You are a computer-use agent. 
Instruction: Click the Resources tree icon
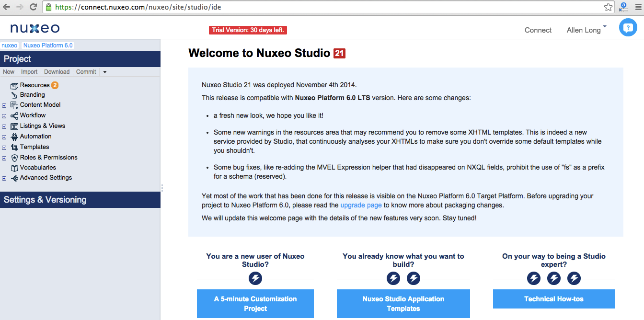14,86
